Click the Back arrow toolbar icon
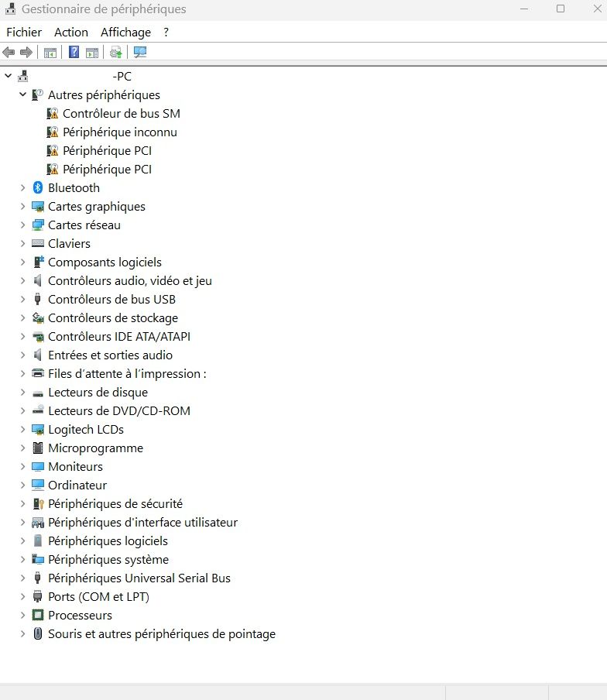The height and width of the screenshot is (700, 607). coord(9,52)
